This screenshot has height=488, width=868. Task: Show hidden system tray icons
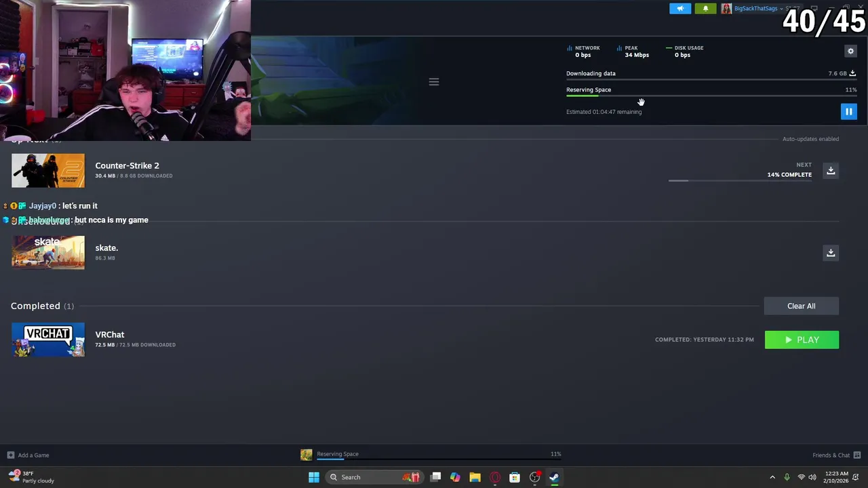point(772,477)
